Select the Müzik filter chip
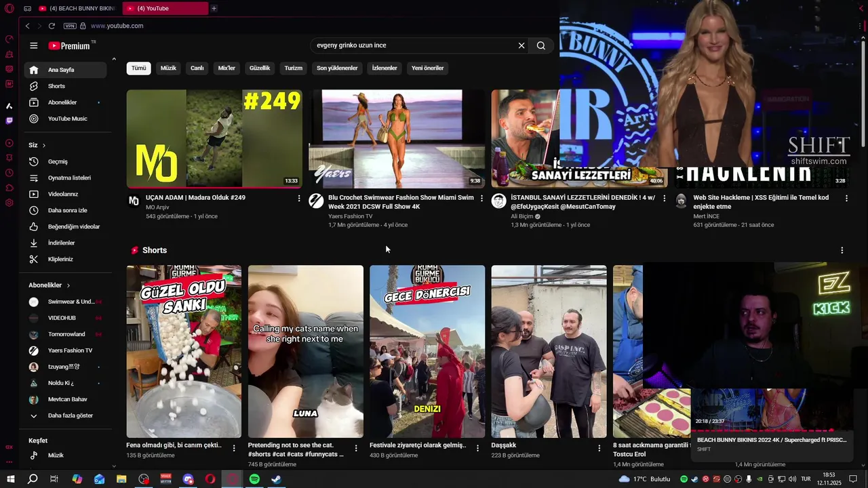Image resolution: width=868 pixels, height=488 pixels. pos(168,68)
